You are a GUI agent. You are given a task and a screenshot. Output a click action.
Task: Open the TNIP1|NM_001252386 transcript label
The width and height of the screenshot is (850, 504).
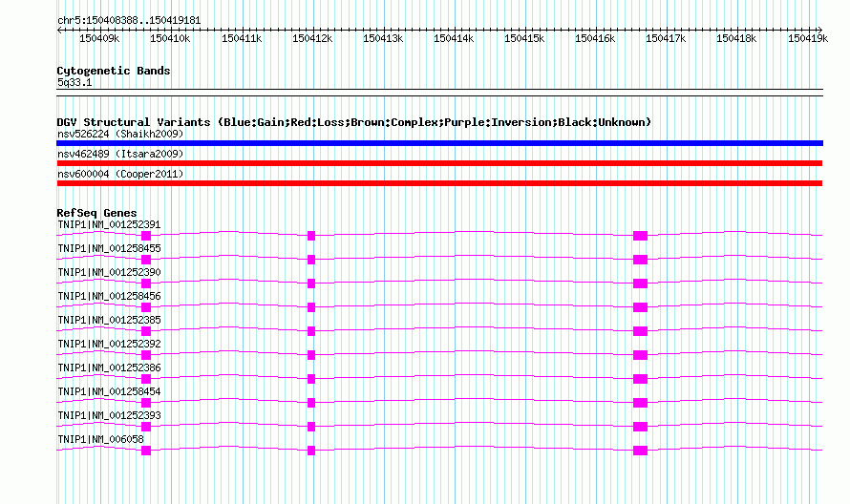[109, 367]
